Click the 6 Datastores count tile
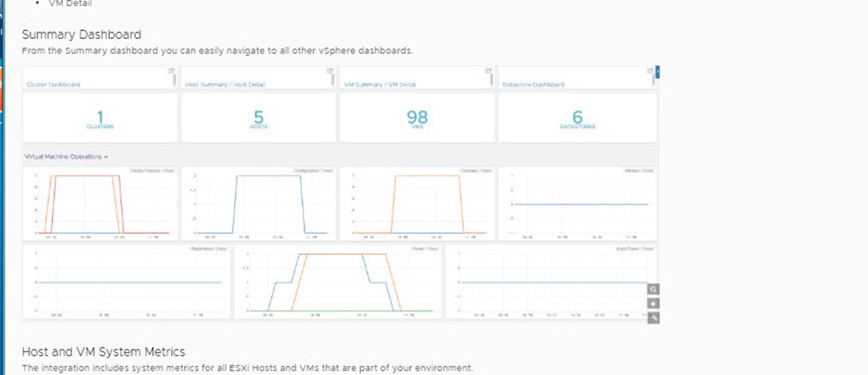The image size is (868, 375). coord(578,119)
